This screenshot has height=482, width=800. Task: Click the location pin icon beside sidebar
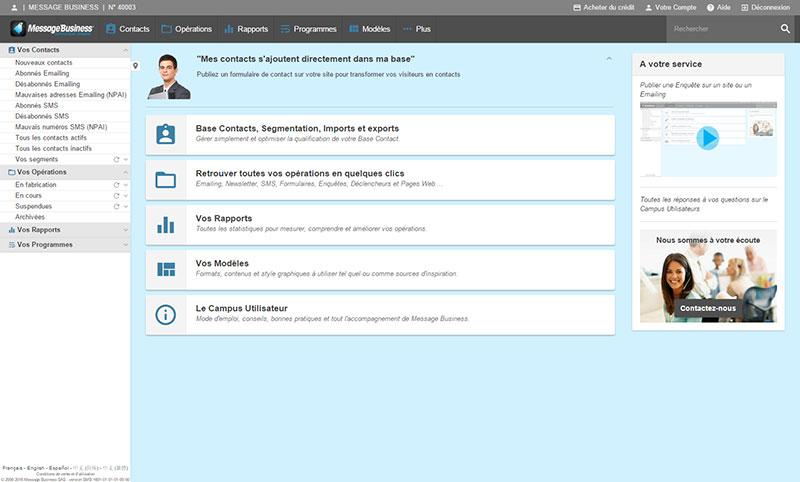(x=135, y=66)
